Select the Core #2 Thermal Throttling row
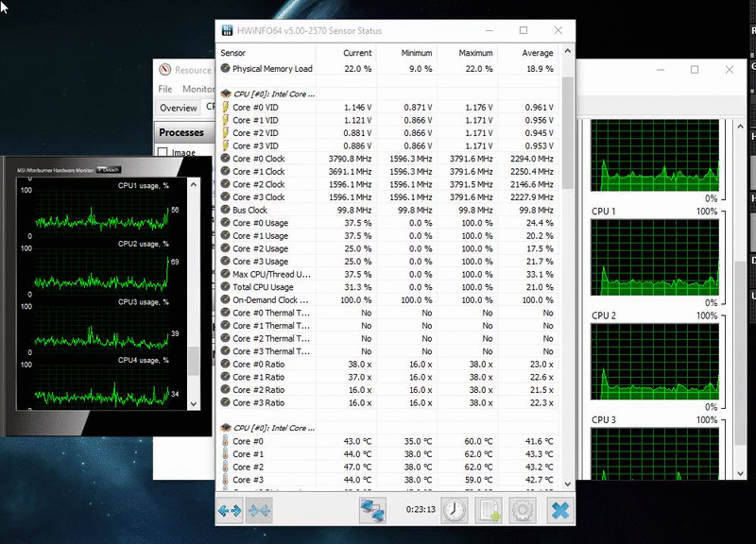Screen dimensions: 756x544 click(x=388, y=338)
